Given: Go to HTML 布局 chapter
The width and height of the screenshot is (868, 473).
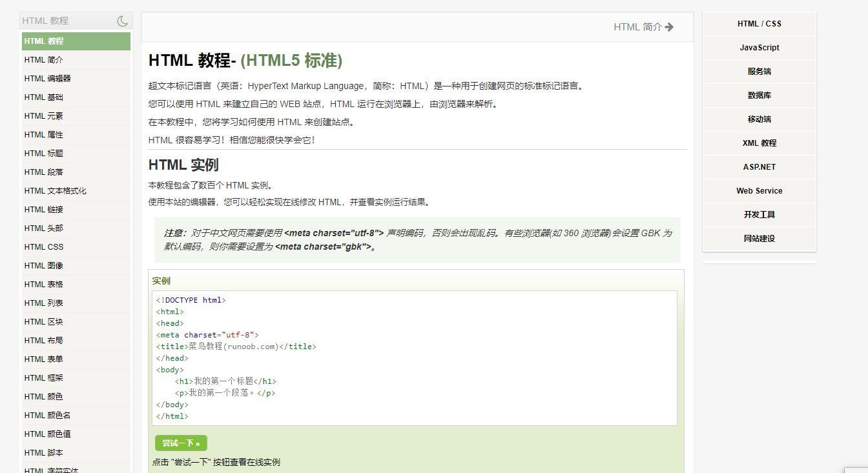Looking at the screenshot, I should pyautogui.click(x=76, y=341).
